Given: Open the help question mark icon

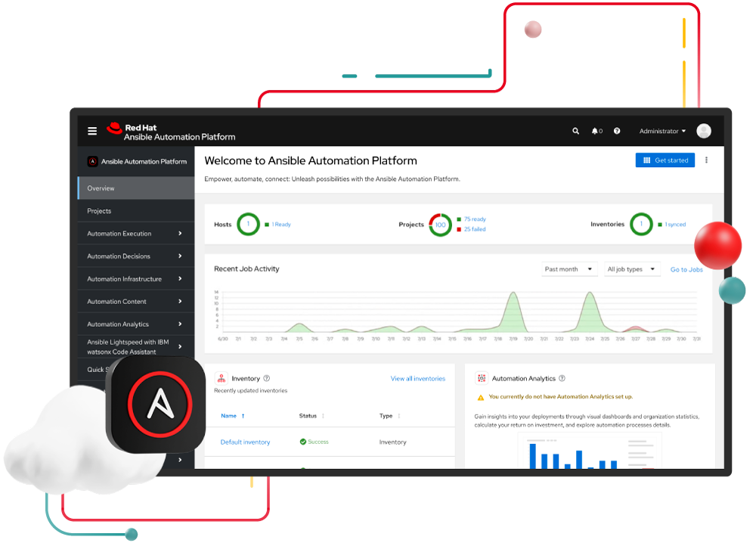Looking at the screenshot, I should (617, 131).
